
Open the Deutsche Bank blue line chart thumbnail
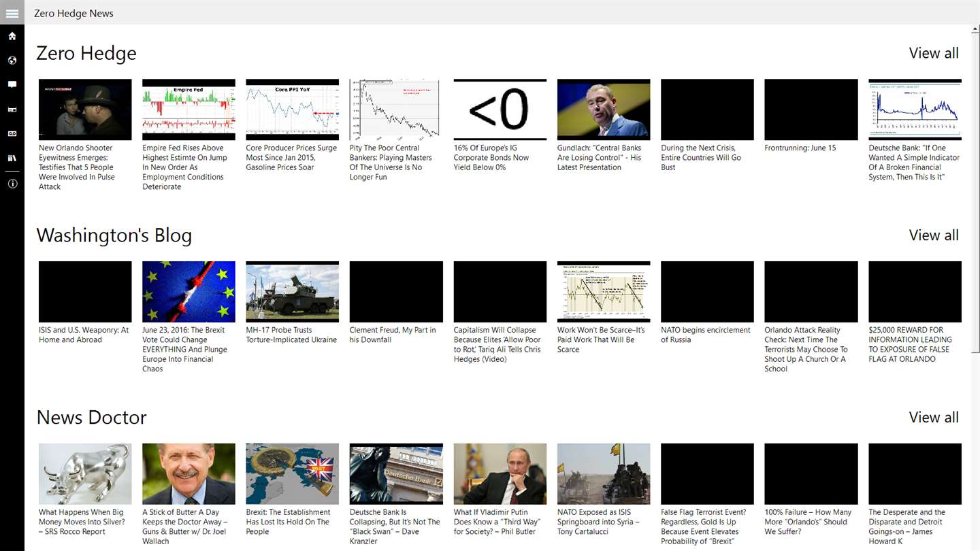(x=915, y=110)
